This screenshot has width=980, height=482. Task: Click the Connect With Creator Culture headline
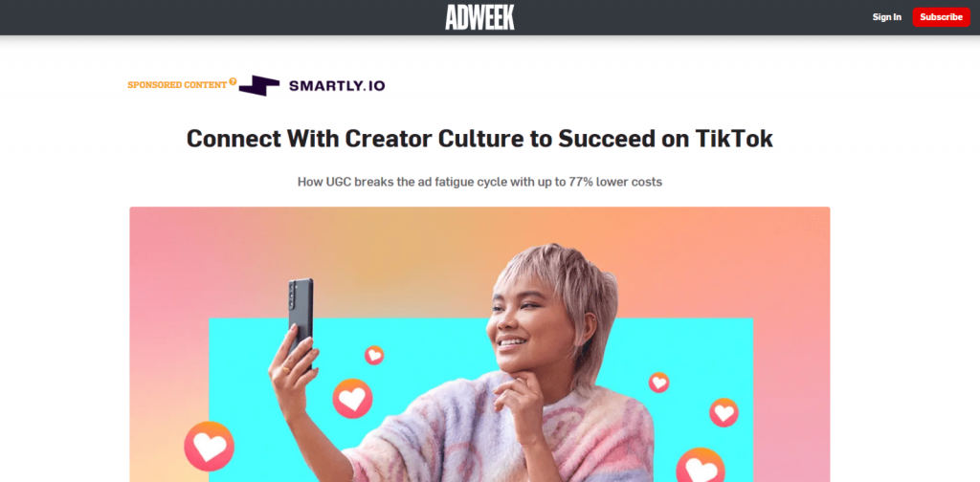480,138
